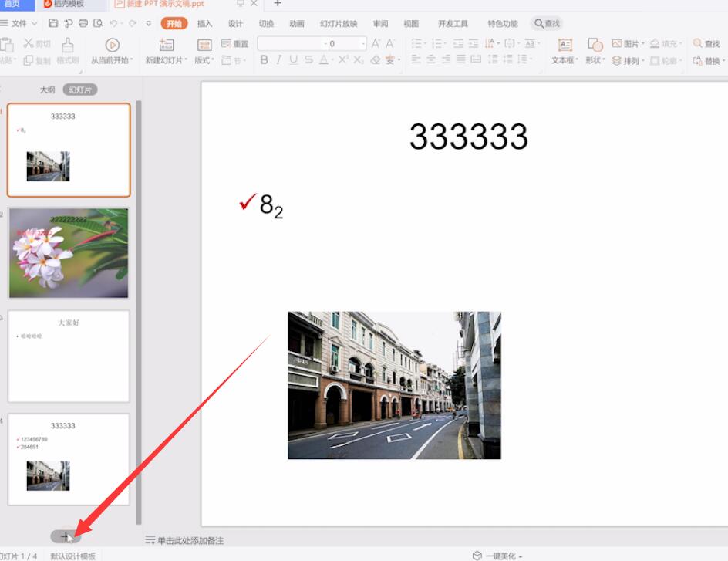Click the Print icon in quick toolbar
The image size is (728, 561).
(83, 23)
